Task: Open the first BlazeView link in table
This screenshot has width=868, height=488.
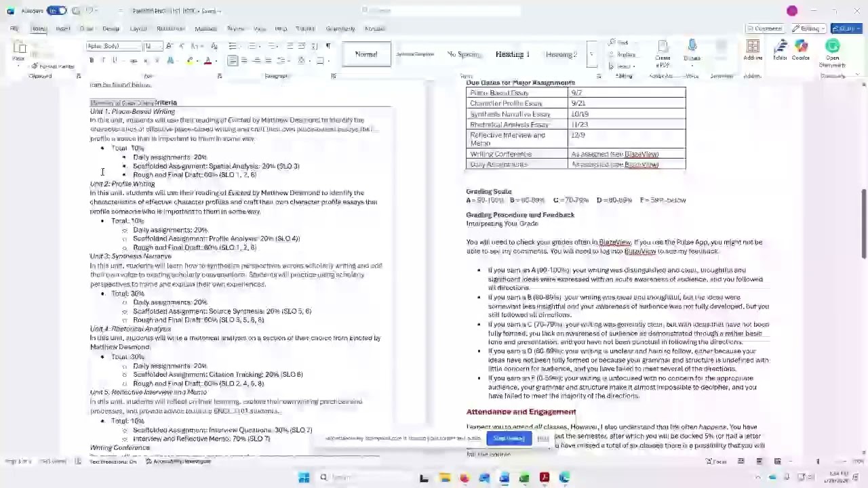Action: (641, 154)
